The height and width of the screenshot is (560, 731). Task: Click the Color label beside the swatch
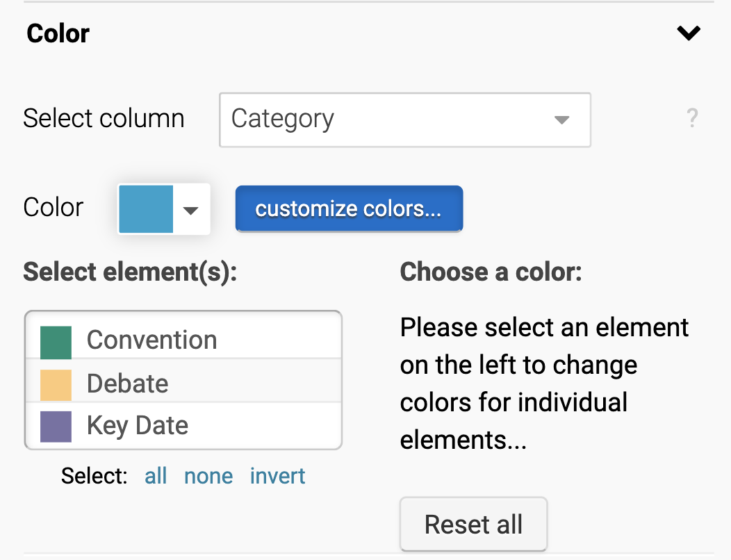pos(53,207)
